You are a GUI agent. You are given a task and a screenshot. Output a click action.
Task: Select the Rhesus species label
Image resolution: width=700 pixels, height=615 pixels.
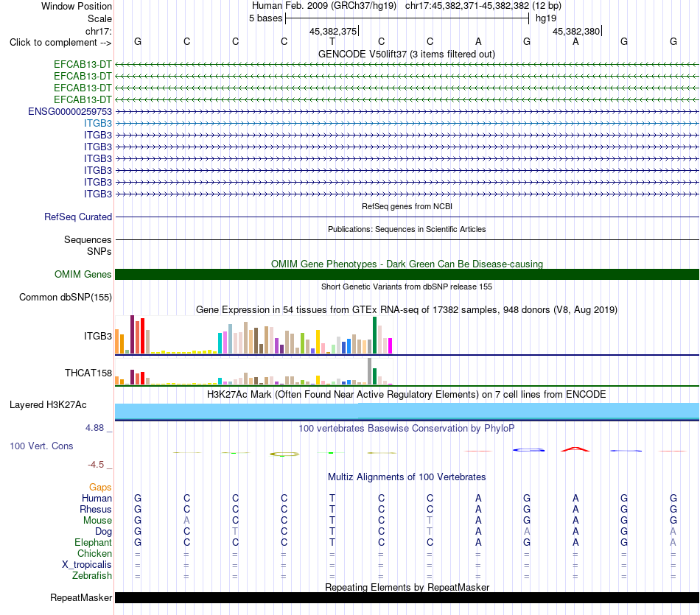96,510
